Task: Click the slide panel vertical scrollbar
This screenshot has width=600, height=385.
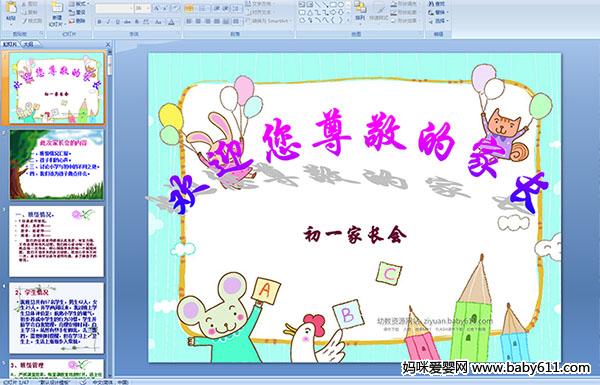Action: pyautogui.click(x=110, y=213)
